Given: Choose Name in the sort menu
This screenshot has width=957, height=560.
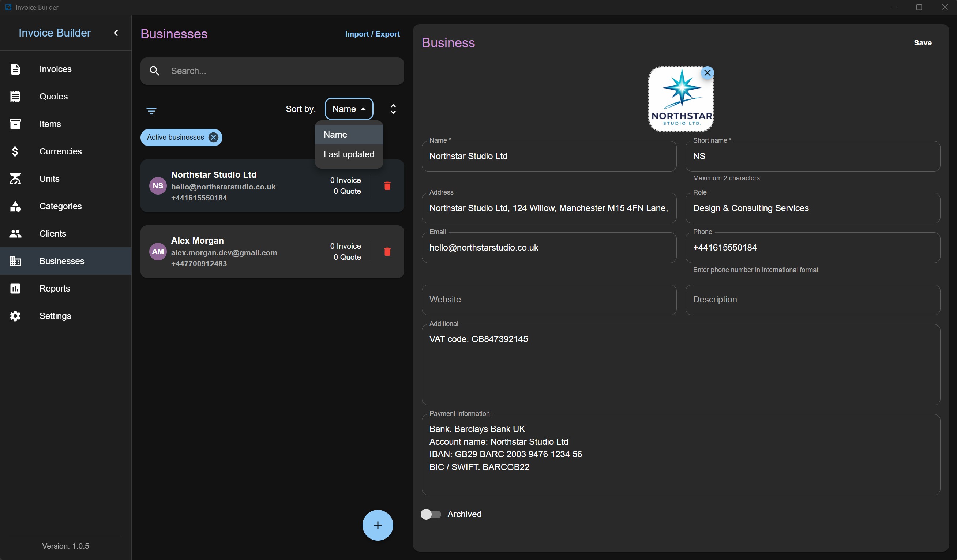Looking at the screenshot, I should 349,135.
